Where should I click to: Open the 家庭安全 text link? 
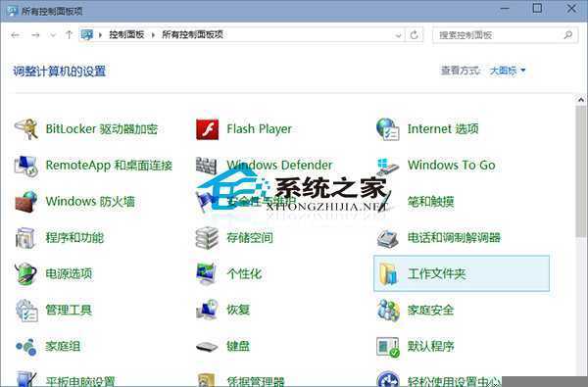tap(431, 311)
